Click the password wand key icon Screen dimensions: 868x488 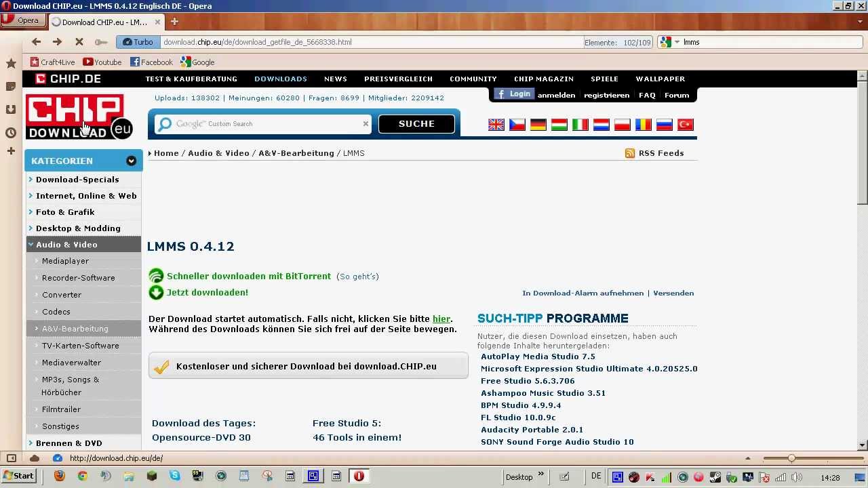click(x=101, y=42)
